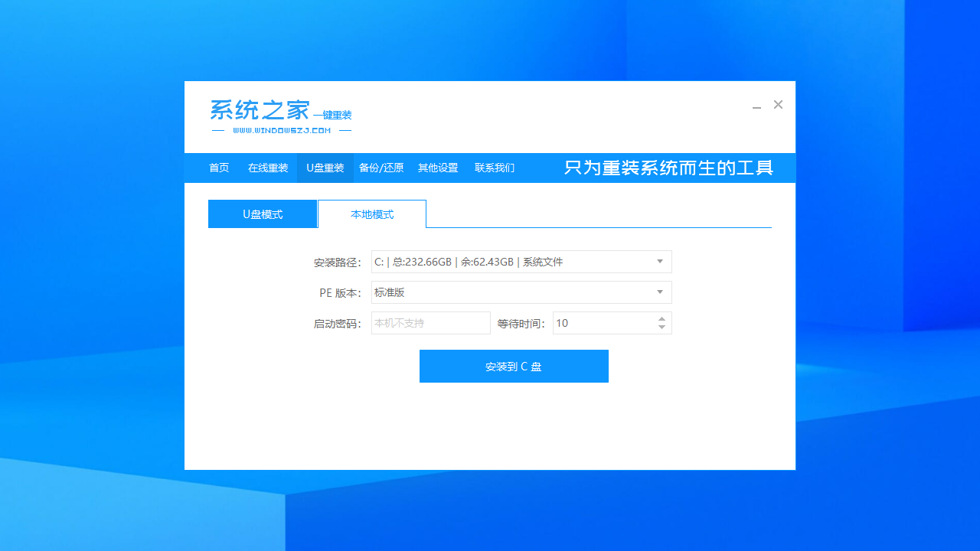Open the 其他设置 settings menu
980x551 pixels.
click(438, 168)
